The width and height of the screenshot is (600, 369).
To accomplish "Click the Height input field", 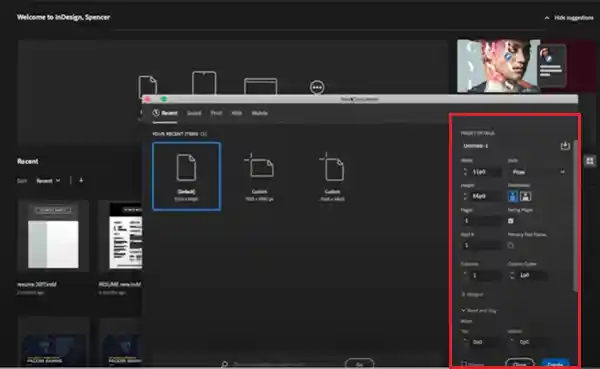I will [x=486, y=196].
